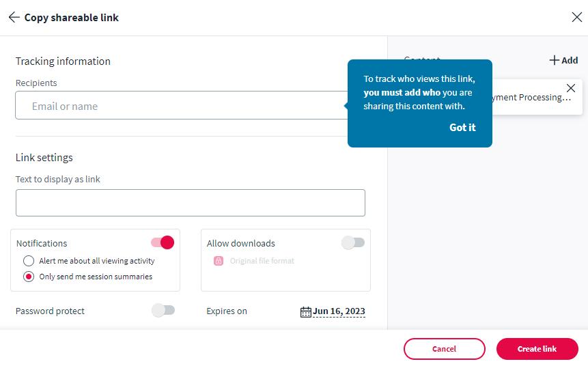This screenshot has height=366, width=588.
Task: Open the expiration calendar icon
Action: 305,312
